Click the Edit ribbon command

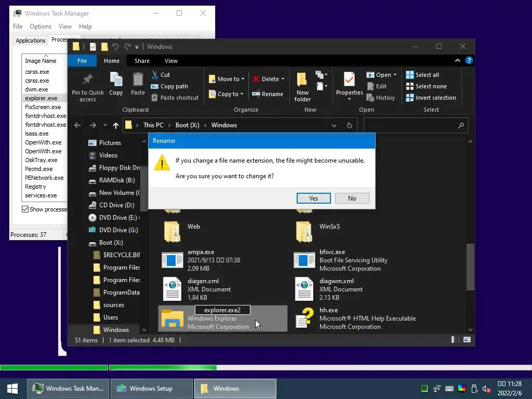click(377, 86)
